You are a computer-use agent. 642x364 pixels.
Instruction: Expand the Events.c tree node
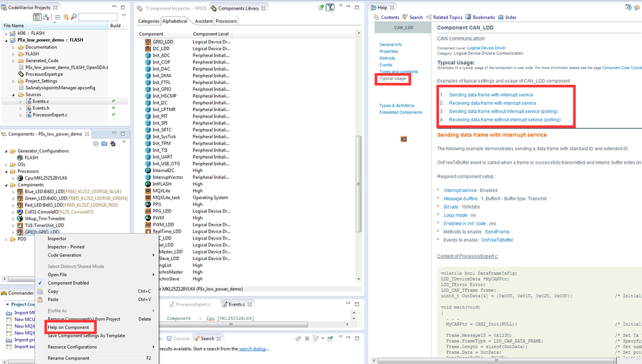pos(21,101)
